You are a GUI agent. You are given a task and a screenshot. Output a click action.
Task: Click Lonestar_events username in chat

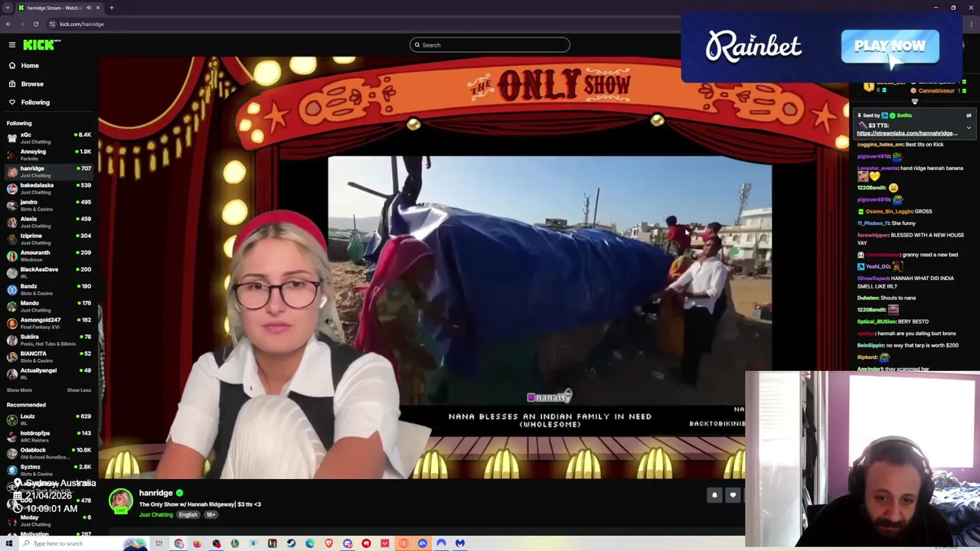877,168
